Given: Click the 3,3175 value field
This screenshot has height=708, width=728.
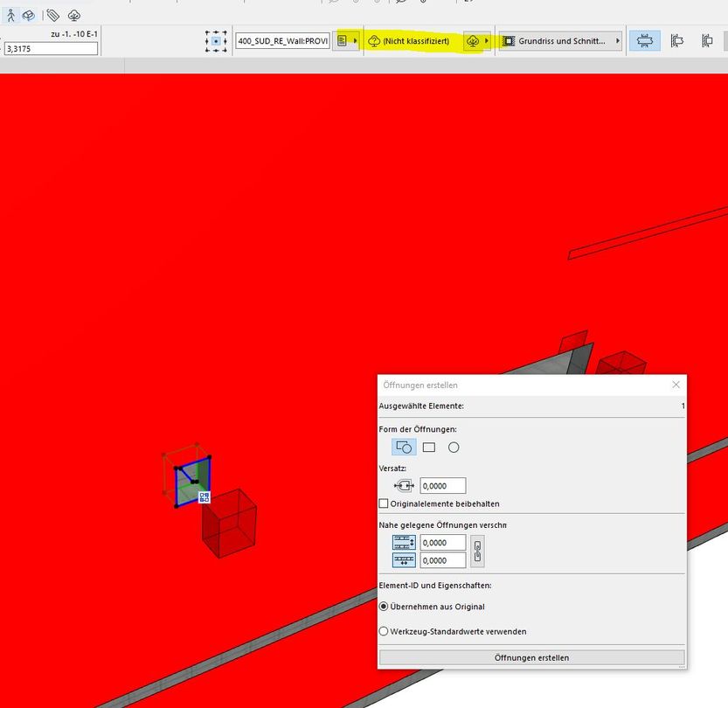Looking at the screenshot, I should pyautogui.click(x=51, y=48).
